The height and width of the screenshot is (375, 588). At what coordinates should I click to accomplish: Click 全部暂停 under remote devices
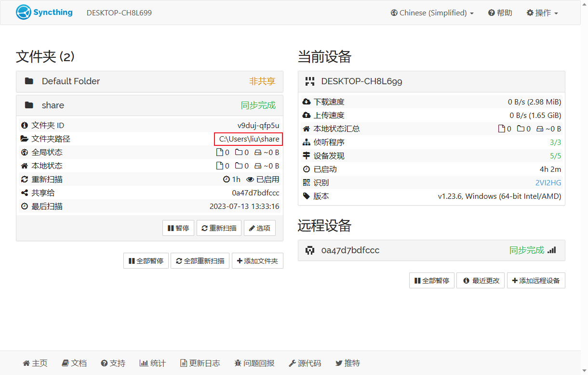432,281
